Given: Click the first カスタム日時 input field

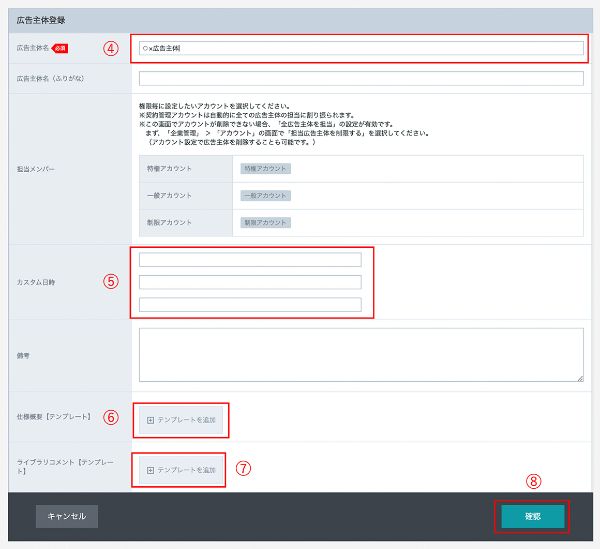Looking at the screenshot, I should tap(250, 260).
